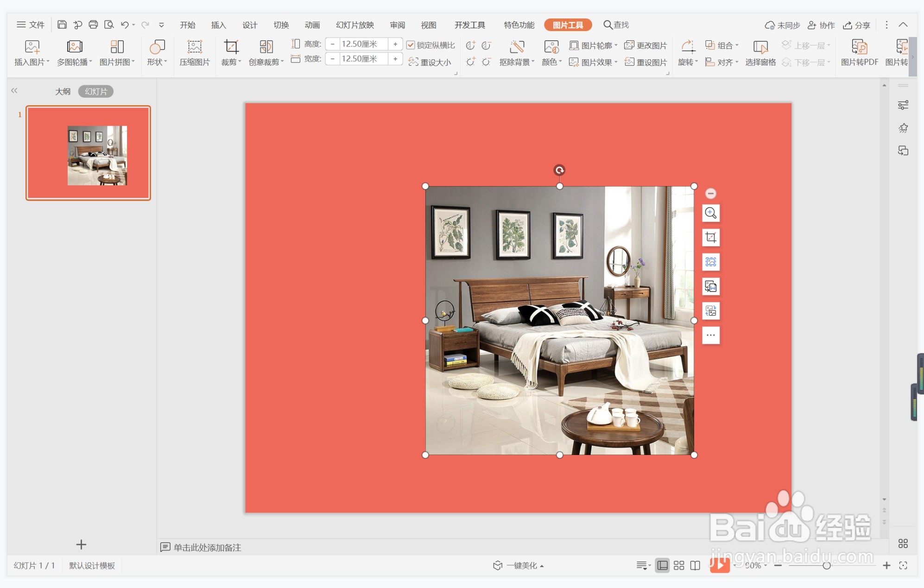Expand the Align (对齐) dropdown
The height and width of the screenshot is (588, 924).
pyautogui.click(x=722, y=62)
